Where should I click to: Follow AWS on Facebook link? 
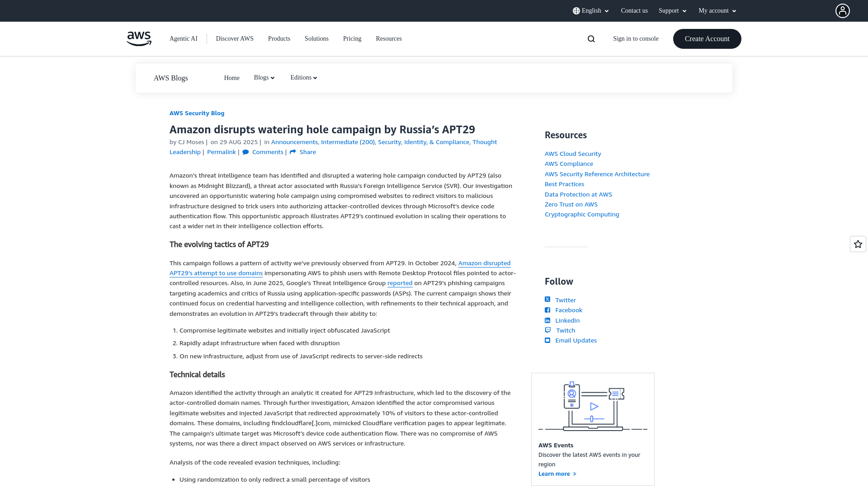tap(569, 310)
